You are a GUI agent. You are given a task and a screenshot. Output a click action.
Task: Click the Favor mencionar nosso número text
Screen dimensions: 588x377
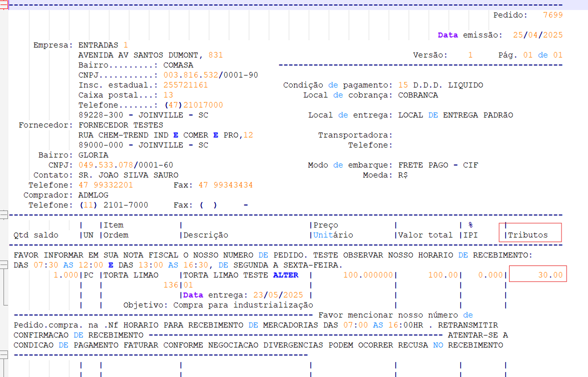[388, 315]
